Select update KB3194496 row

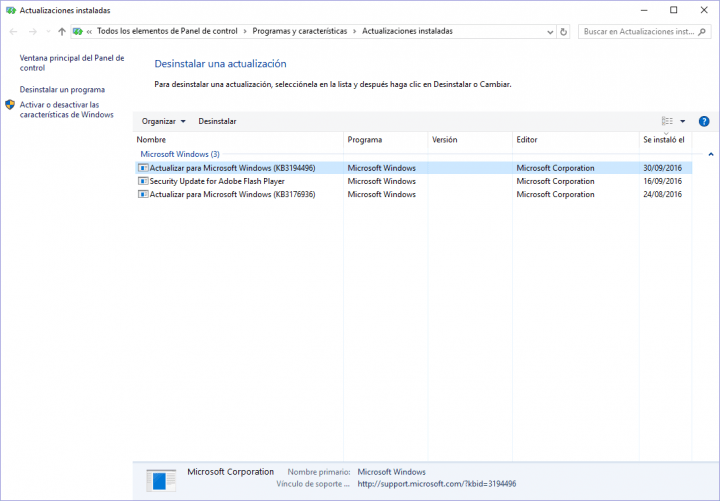[414, 168]
